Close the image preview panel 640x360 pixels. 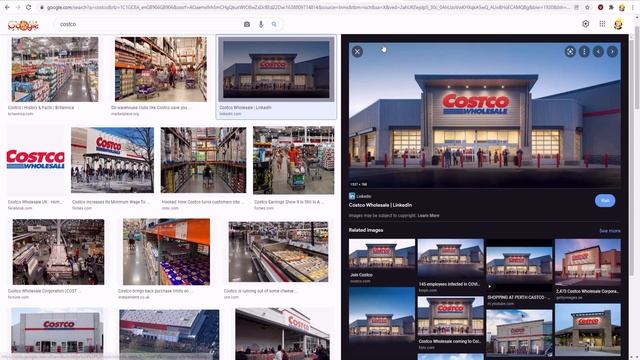pyautogui.click(x=357, y=51)
